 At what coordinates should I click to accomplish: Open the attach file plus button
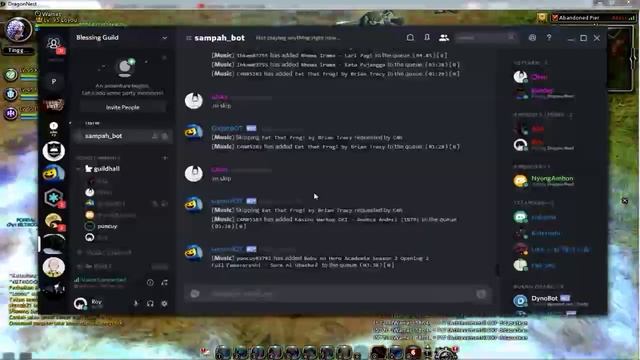tap(195, 294)
